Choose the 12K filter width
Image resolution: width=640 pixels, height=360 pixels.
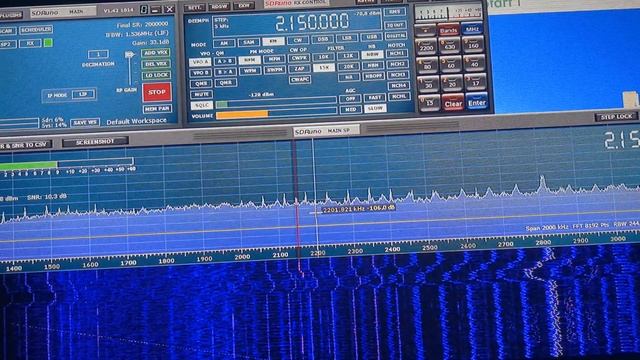[348, 56]
